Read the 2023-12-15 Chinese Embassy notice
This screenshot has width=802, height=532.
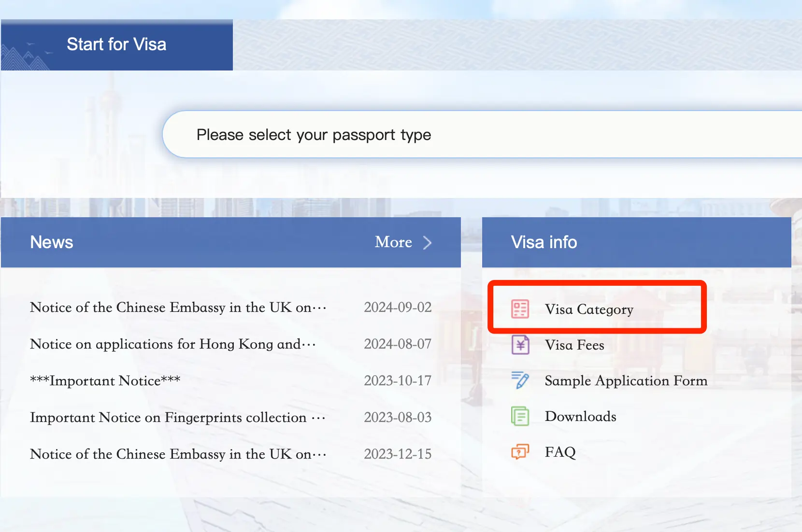coord(178,454)
